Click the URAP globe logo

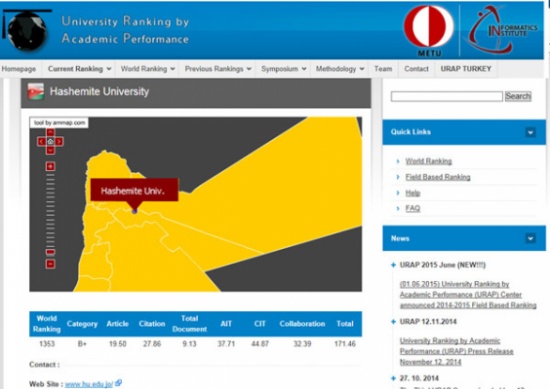coord(27,31)
